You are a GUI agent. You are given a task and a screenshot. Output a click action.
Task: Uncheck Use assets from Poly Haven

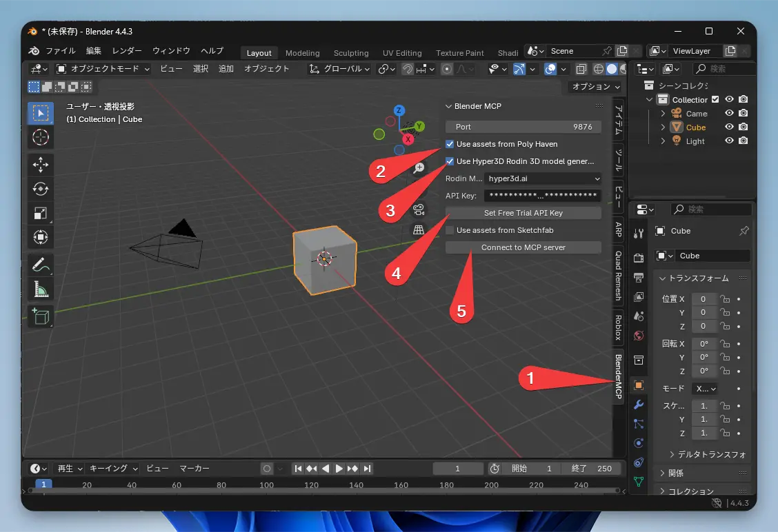[x=450, y=144]
